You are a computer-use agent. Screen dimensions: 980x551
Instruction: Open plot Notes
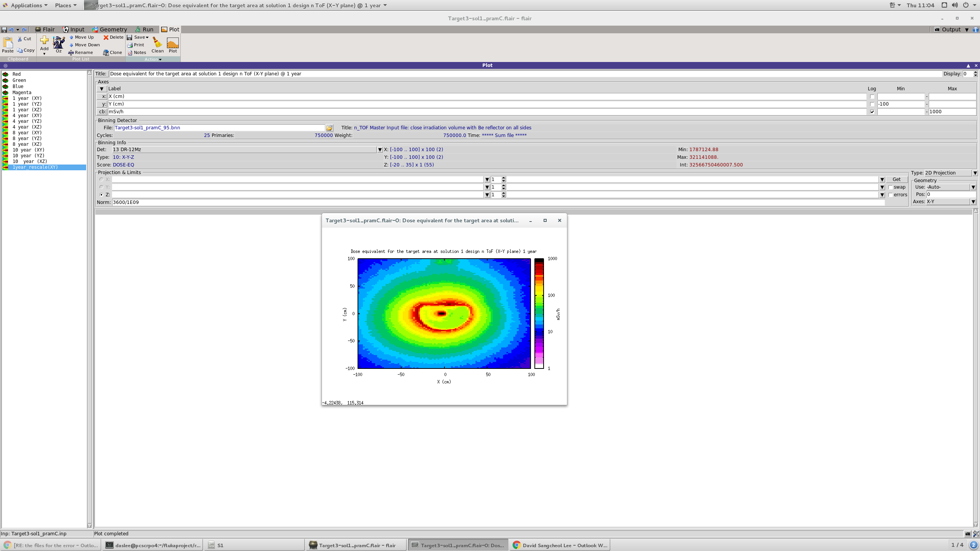pyautogui.click(x=137, y=52)
